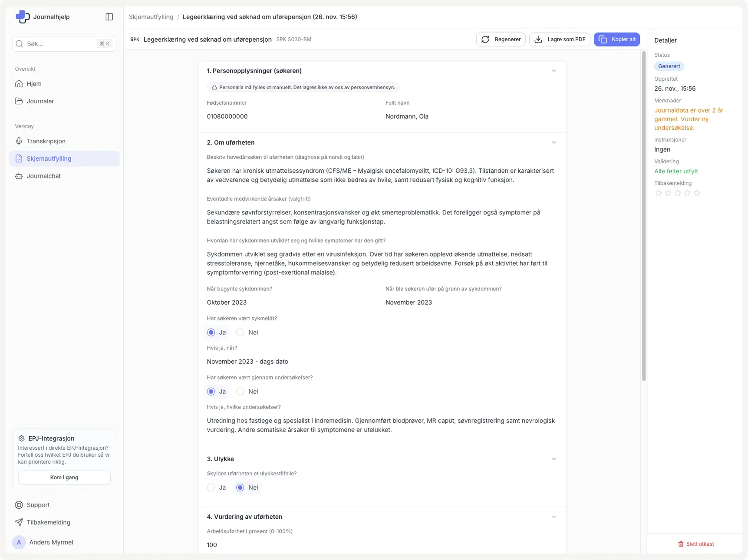748x560 pixels.
Task: Click the Transkripsjon microphone icon
Action: (x=19, y=141)
